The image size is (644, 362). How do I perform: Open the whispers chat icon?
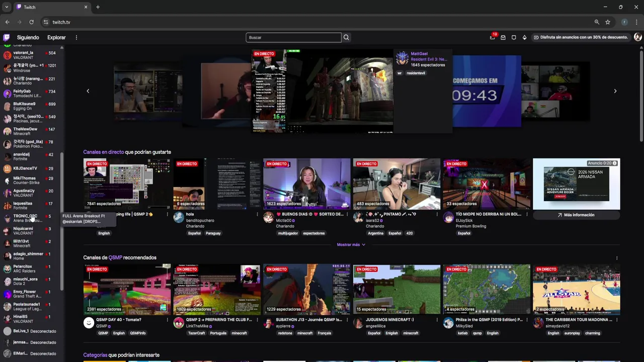click(x=514, y=38)
